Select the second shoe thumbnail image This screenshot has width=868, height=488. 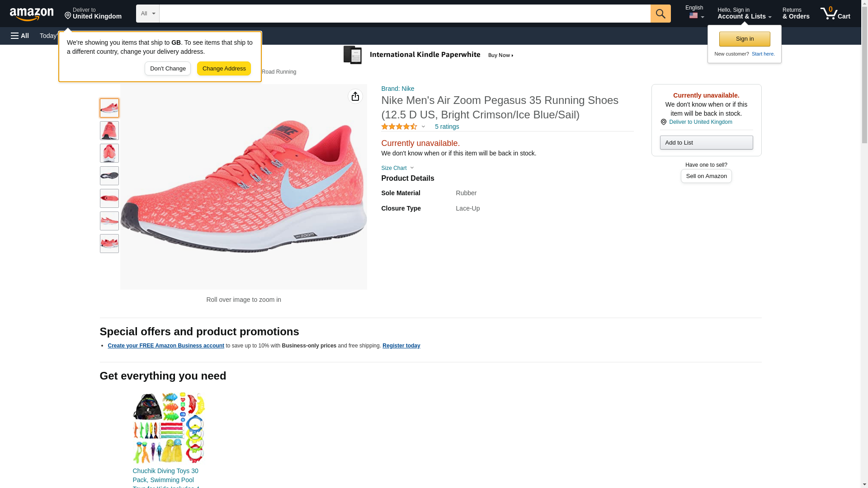click(109, 131)
